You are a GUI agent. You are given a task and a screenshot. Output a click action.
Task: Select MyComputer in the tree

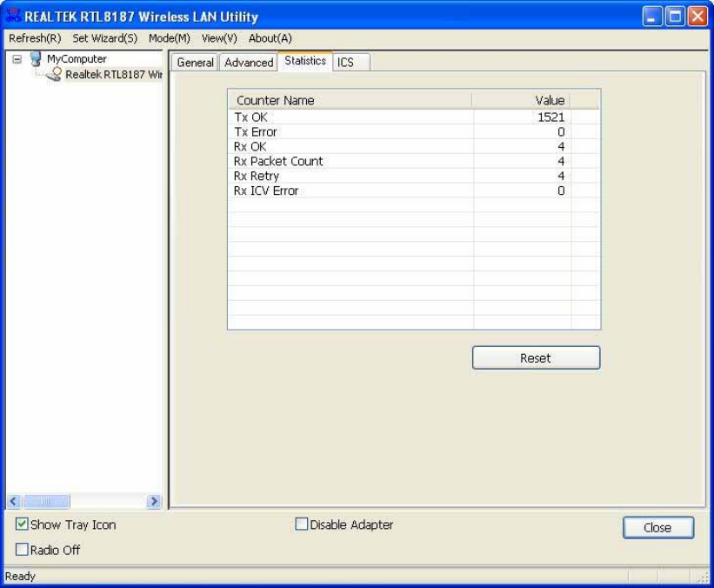click(77, 59)
